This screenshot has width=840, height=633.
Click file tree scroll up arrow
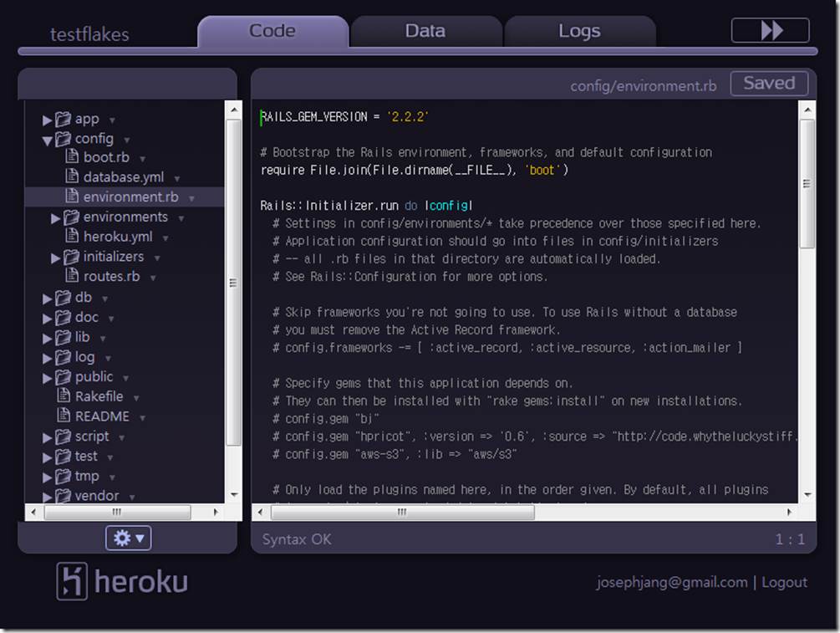[233, 110]
